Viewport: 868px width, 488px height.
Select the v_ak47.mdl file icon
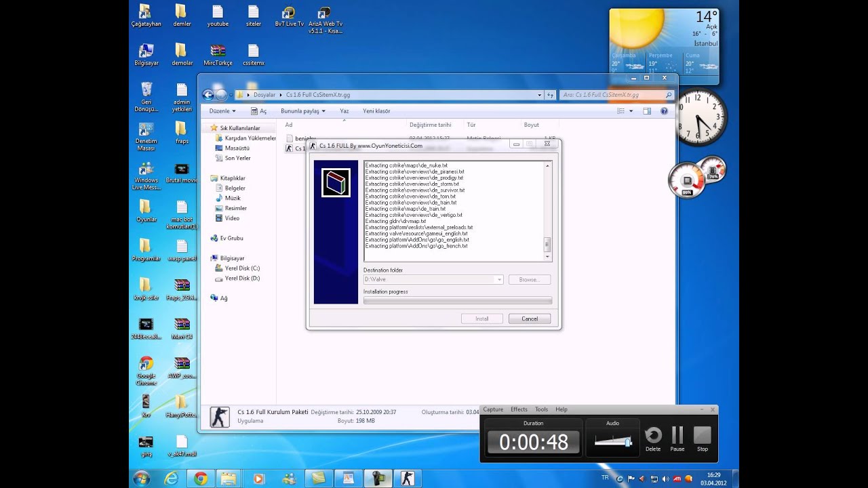click(182, 445)
